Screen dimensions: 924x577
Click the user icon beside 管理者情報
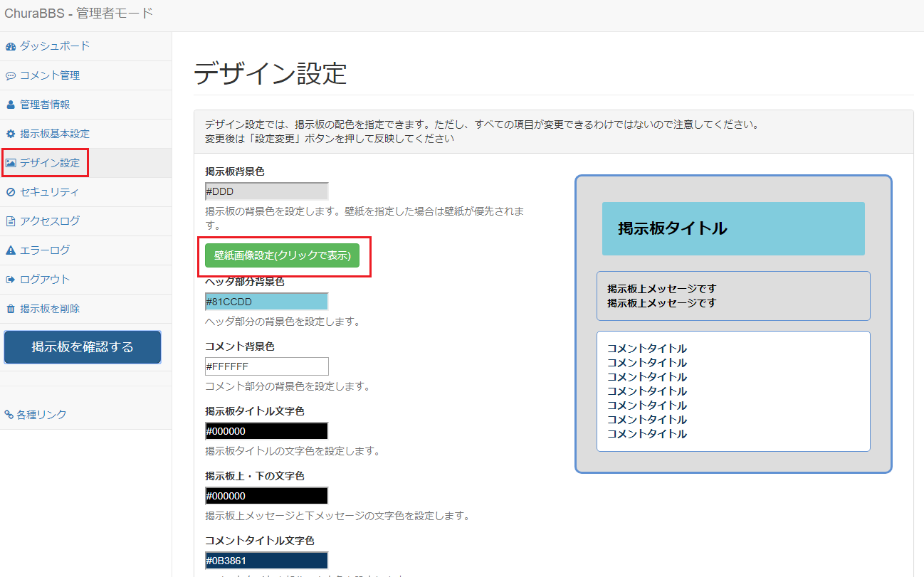pos(11,105)
